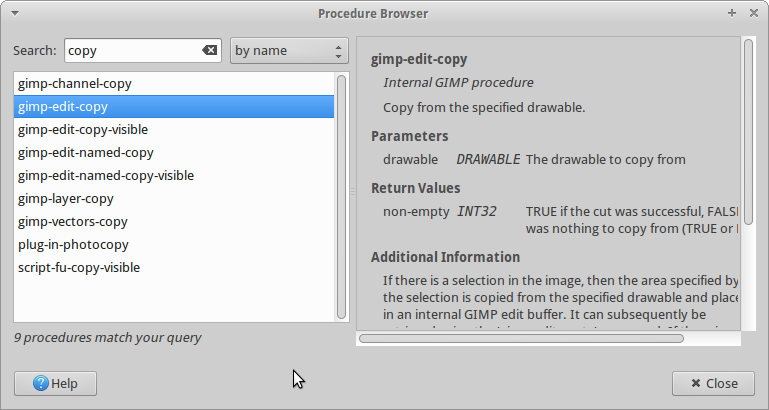769x410 pixels.
Task: Click the Close button
Action: pos(713,384)
